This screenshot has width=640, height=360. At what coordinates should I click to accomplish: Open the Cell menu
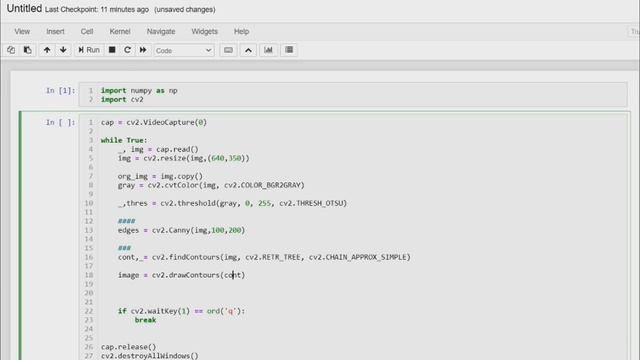(87, 31)
